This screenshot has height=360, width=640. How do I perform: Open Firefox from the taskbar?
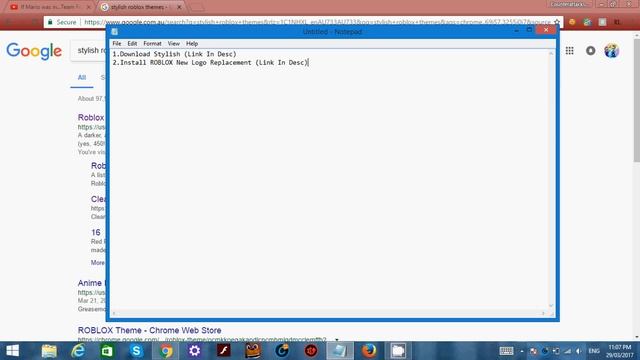[369, 351]
